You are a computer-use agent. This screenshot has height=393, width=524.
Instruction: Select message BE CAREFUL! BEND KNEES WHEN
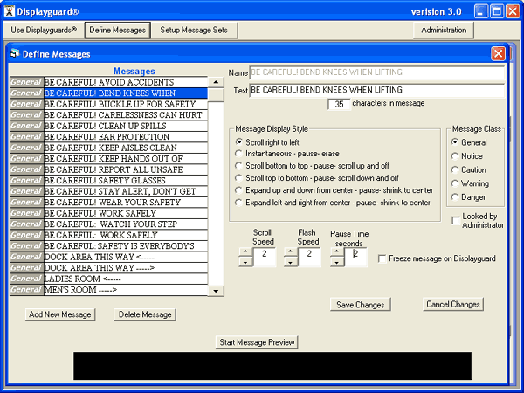click(109, 93)
